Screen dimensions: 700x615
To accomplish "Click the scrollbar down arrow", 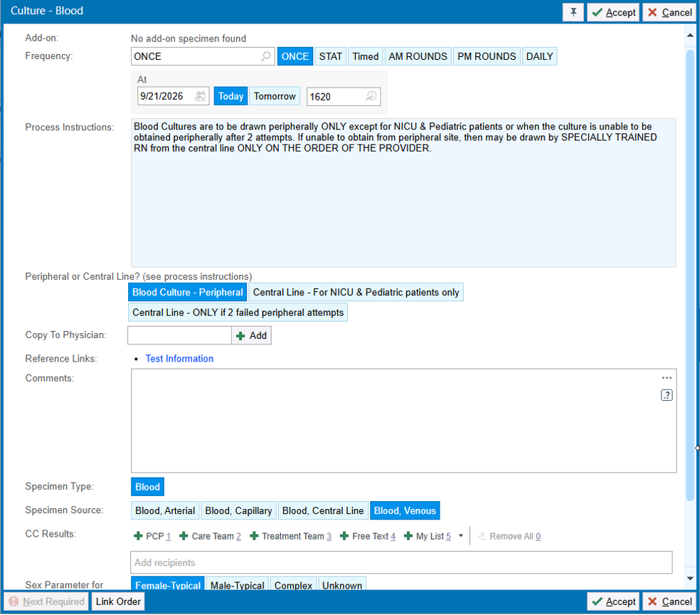I will (690, 579).
